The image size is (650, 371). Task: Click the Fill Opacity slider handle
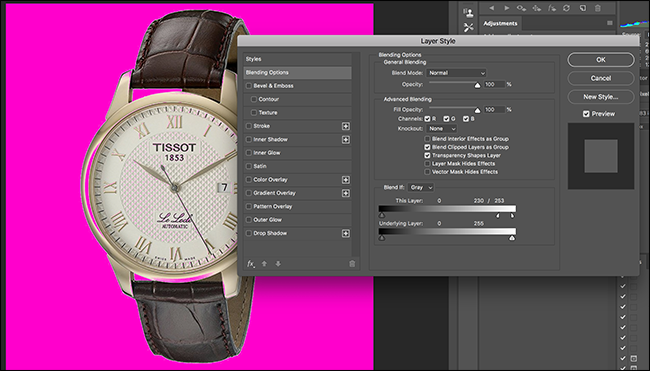477,111
